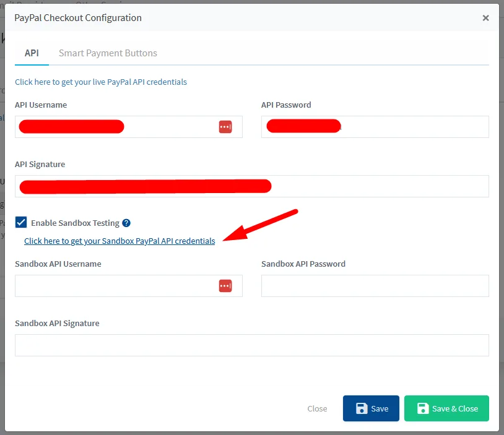Open help tooltip next to Enable Sandbox Testing
The height and width of the screenshot is (435, 504).
point(126,223)
